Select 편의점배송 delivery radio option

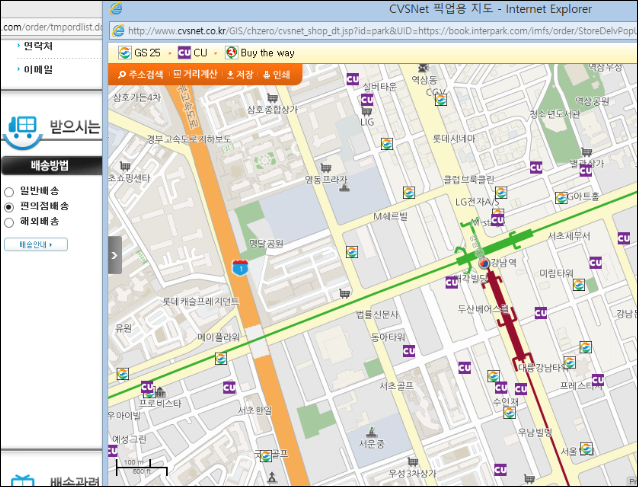tap(9, 207)
